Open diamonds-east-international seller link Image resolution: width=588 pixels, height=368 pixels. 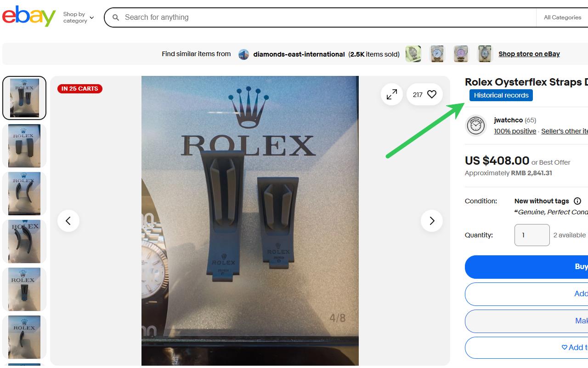pyautogui.click(x=299, y=54)
